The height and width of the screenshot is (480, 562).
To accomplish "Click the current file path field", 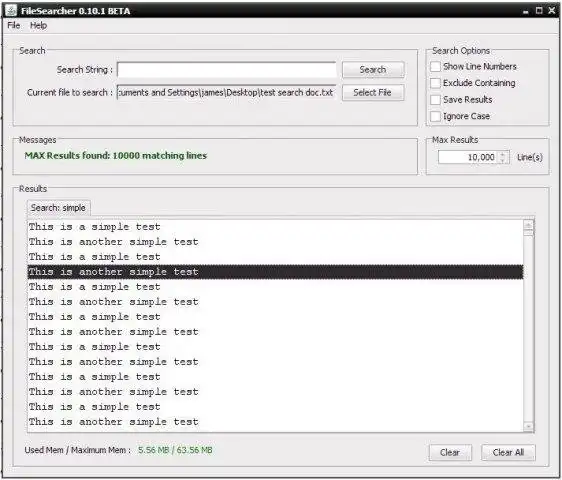I will tap(227, 92).
